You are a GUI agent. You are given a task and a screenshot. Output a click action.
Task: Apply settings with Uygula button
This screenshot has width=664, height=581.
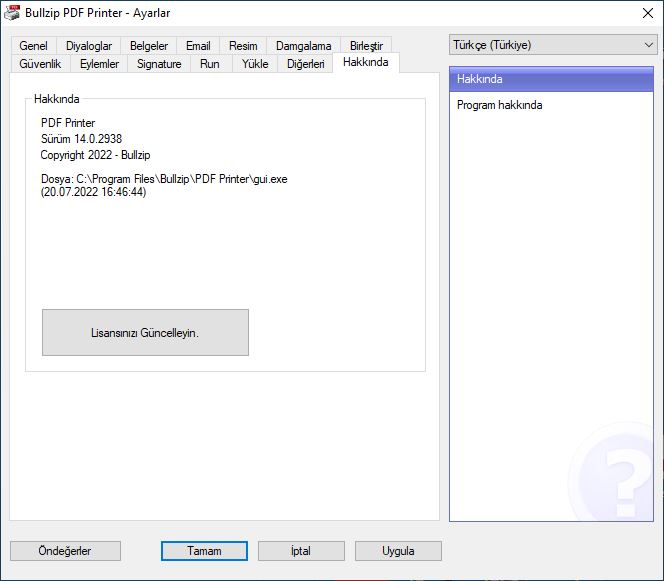[398, 551]
